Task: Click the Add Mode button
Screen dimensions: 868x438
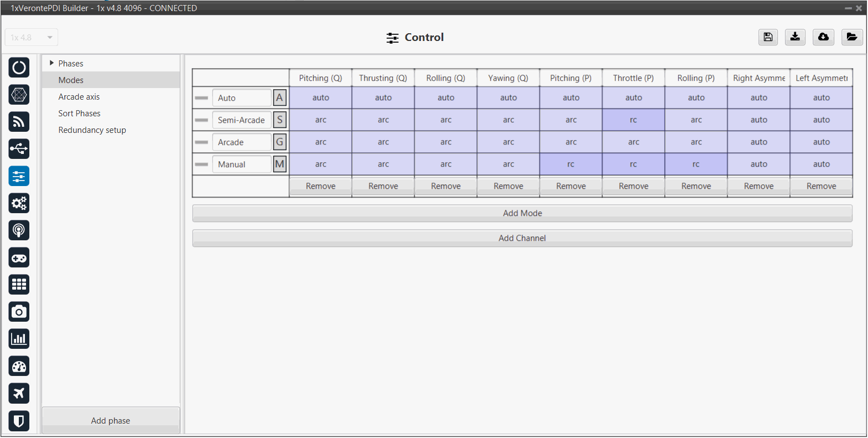Action: click(522, 213)
